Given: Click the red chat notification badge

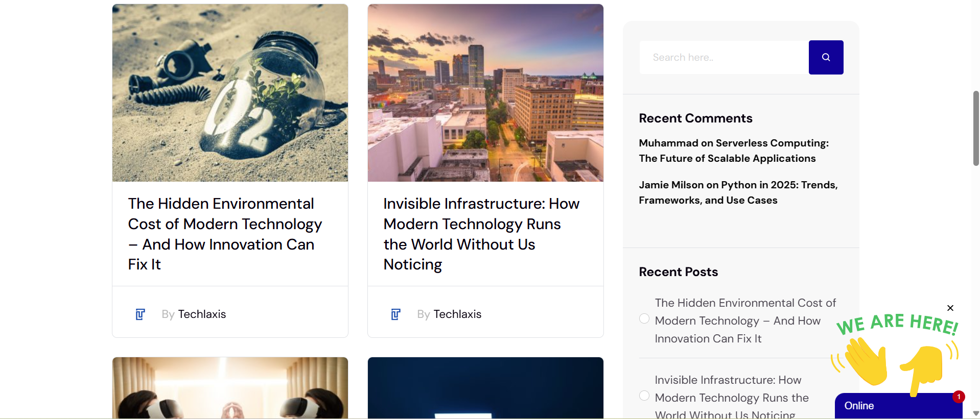Looking at the screenshot, I should (959, 397).
